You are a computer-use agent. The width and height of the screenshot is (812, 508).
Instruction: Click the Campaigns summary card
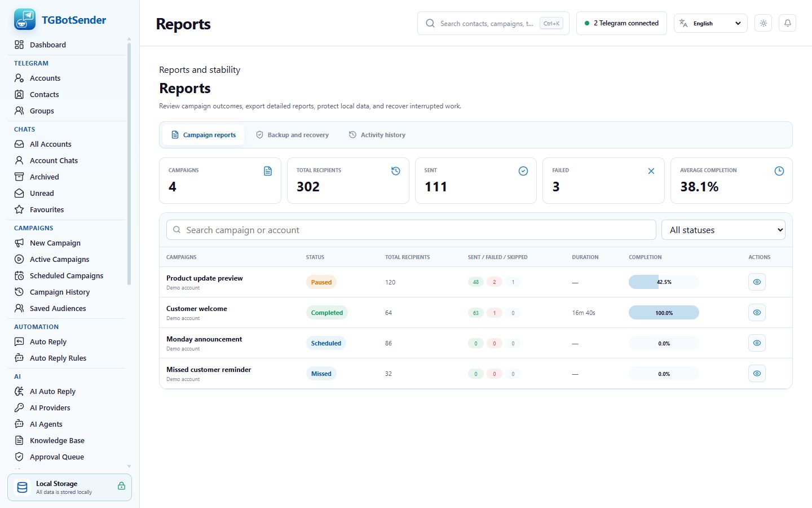[x=220, y=181]
